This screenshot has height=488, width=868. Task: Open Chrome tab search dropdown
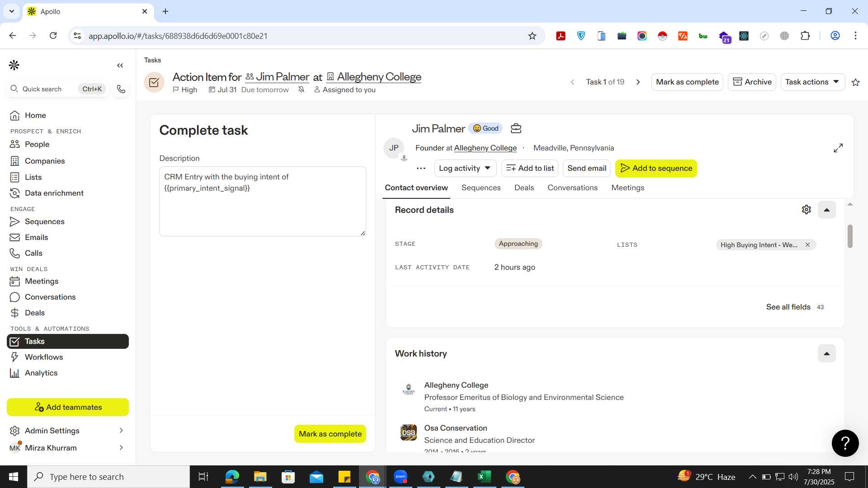click(x=12, y=11)
